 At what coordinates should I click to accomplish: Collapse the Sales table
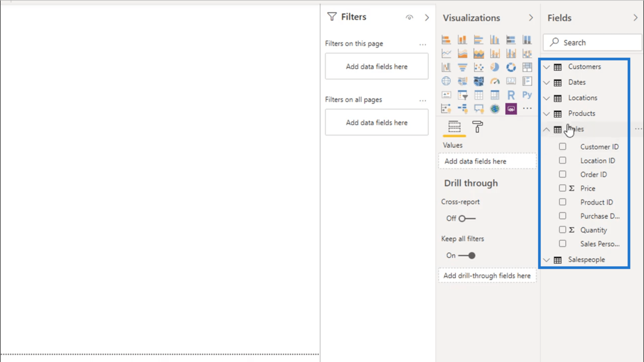click(547, 129)
